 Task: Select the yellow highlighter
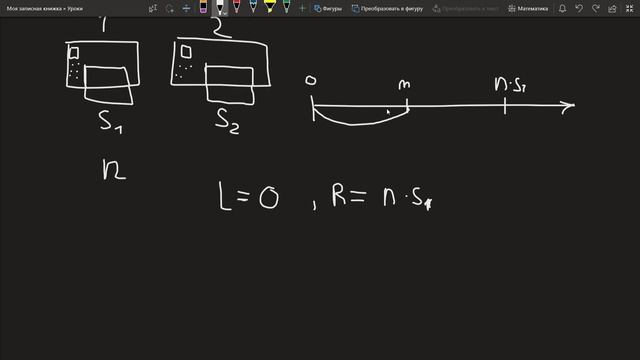(x=269, y=7)
